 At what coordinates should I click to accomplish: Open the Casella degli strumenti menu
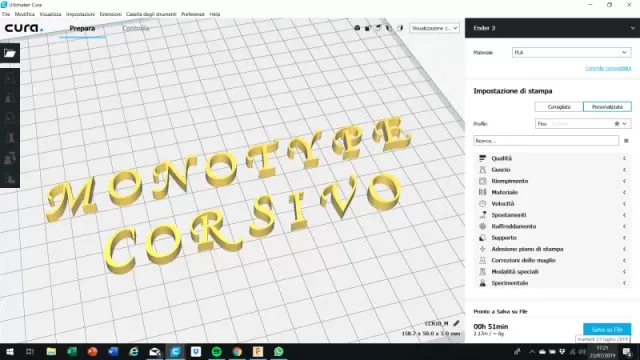tap(151, 14)
